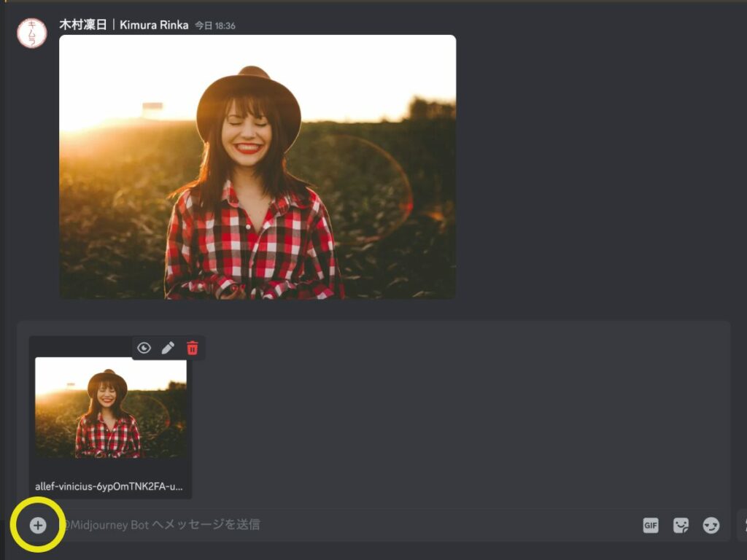This screenshot has height=560, width=747.
Task: Click the smiley emoji icon in the chat bar
Action: [711, 525]
